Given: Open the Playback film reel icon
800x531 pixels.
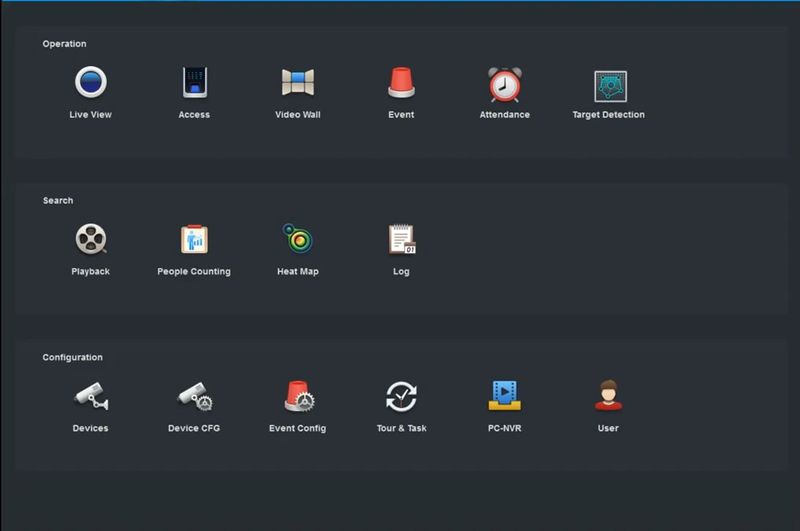Looking at the screenshot, I should click(90, 239).
